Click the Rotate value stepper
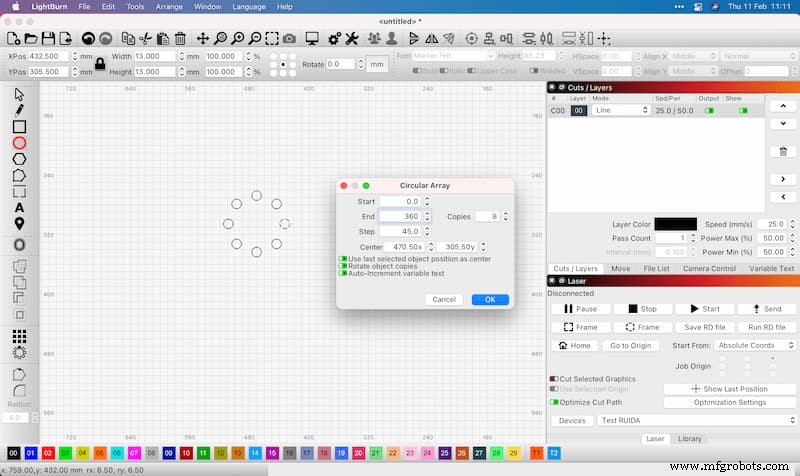 (x=361, y=64)
